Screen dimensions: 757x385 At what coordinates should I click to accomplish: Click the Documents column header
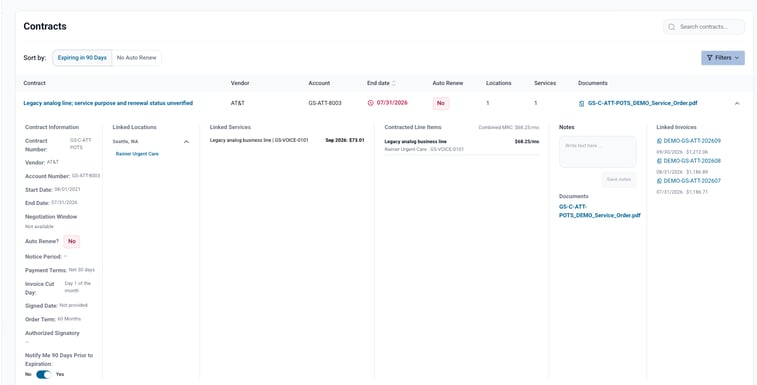click(593, 83)
